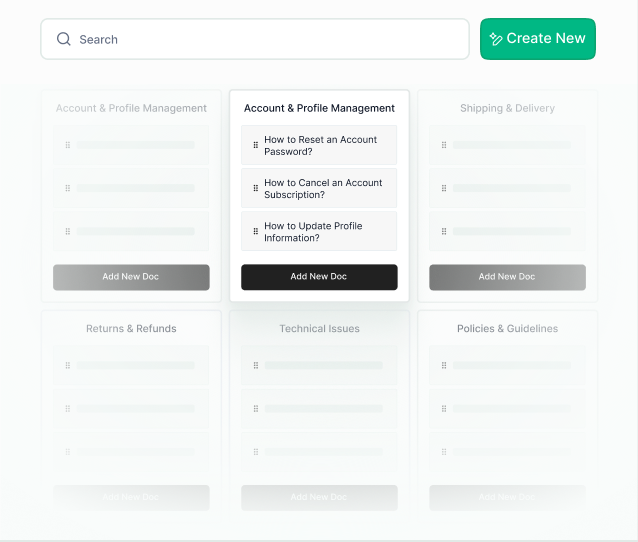Click Add New Doc in highlighted Account card

click(x=319, y=277)
